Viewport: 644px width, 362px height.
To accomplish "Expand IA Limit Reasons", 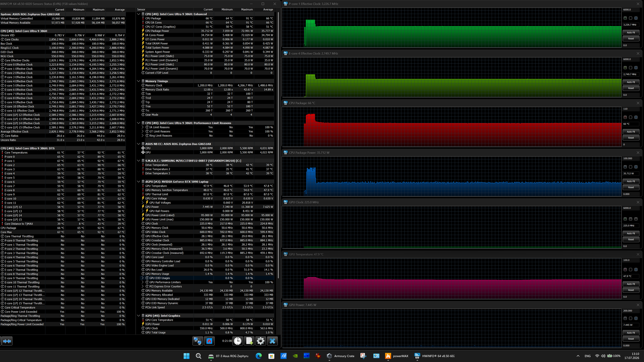I will click(143, 127).
